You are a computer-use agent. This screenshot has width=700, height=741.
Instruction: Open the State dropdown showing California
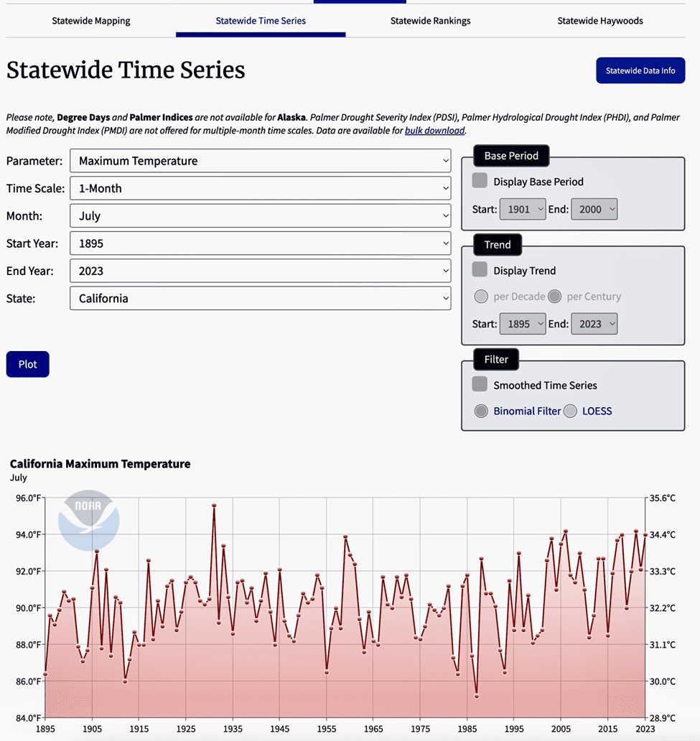pos(260,298)
